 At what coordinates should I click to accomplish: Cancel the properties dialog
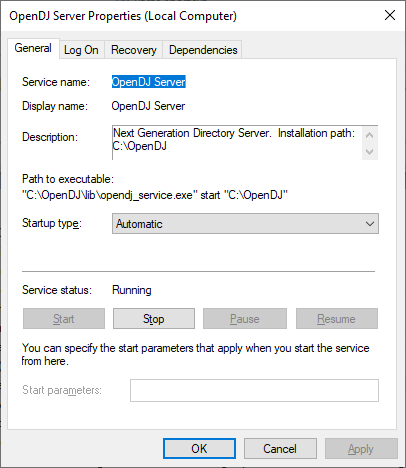[x=280, y=449]
